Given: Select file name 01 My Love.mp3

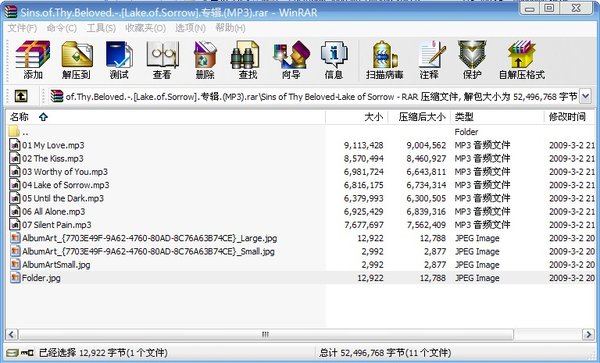Looking at the screenshot, I should point(53,145).
